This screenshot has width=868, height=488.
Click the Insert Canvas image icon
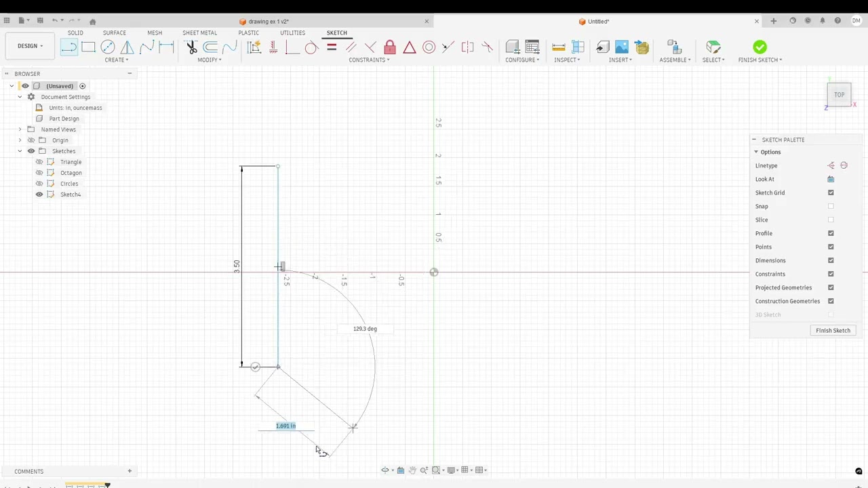pos(622,47)
